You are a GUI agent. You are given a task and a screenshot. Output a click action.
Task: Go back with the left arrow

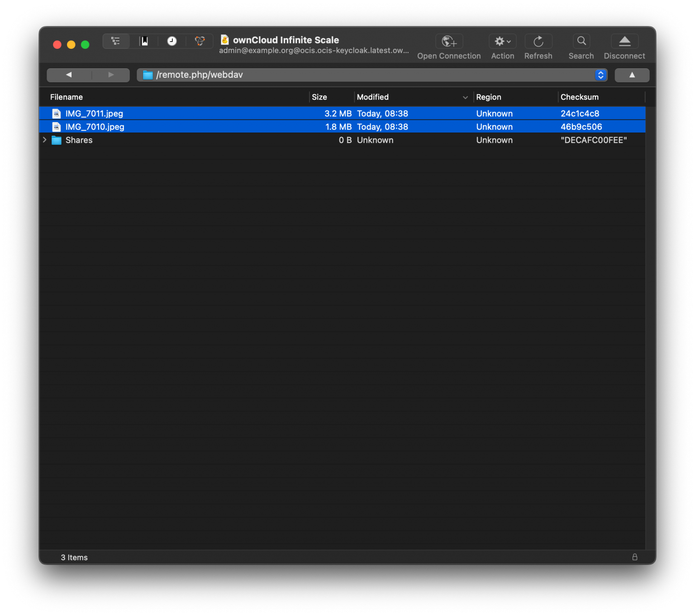[x=69, y=75]
